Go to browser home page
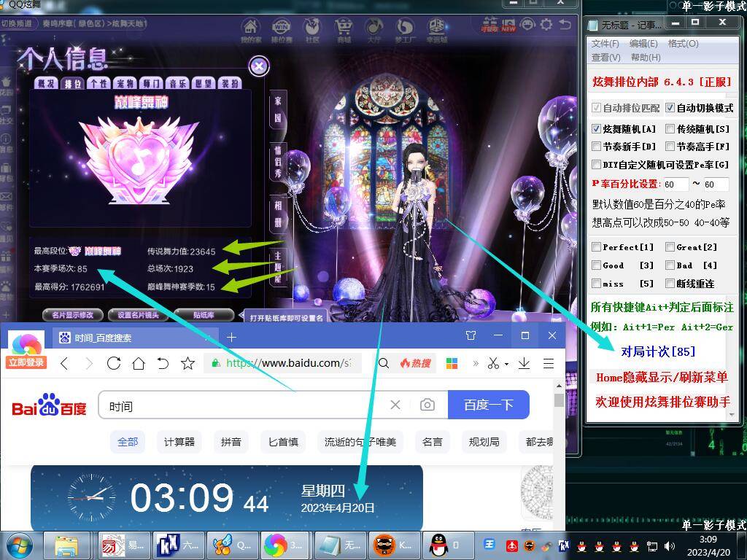Screen dimensions: 747x560 pos(139,363)
